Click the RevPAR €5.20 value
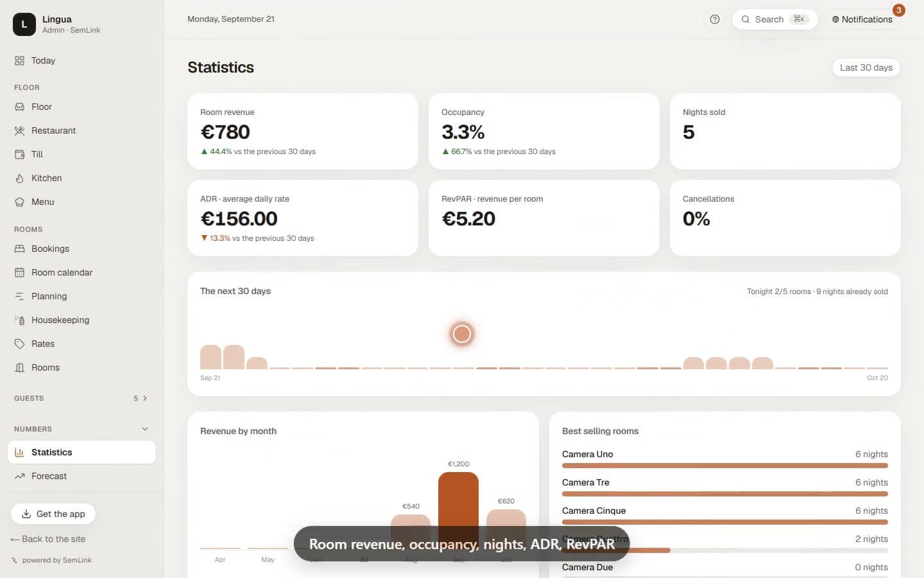 click(x=468, y=219)
